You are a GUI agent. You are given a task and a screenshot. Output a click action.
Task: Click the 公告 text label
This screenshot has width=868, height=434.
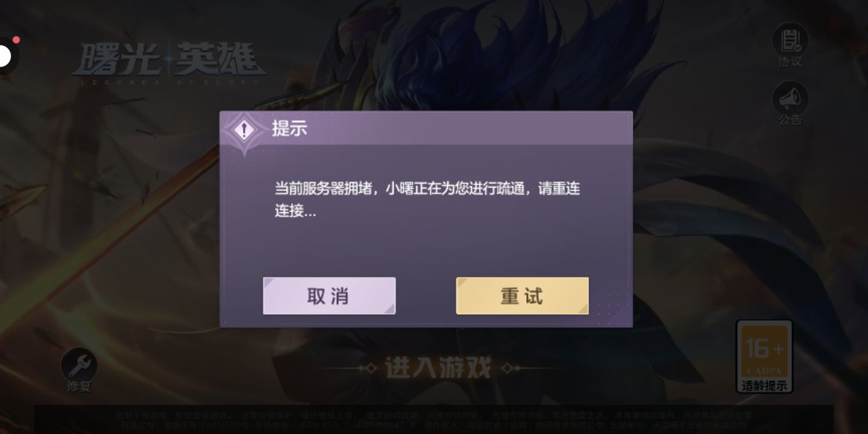coord(790,119)
